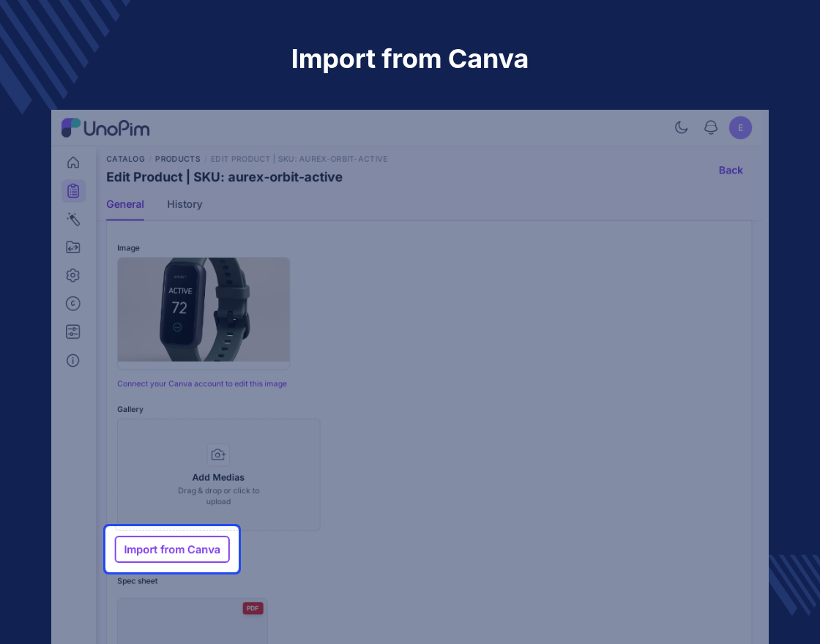Click the Spec sheet label

tap(137, 581)
